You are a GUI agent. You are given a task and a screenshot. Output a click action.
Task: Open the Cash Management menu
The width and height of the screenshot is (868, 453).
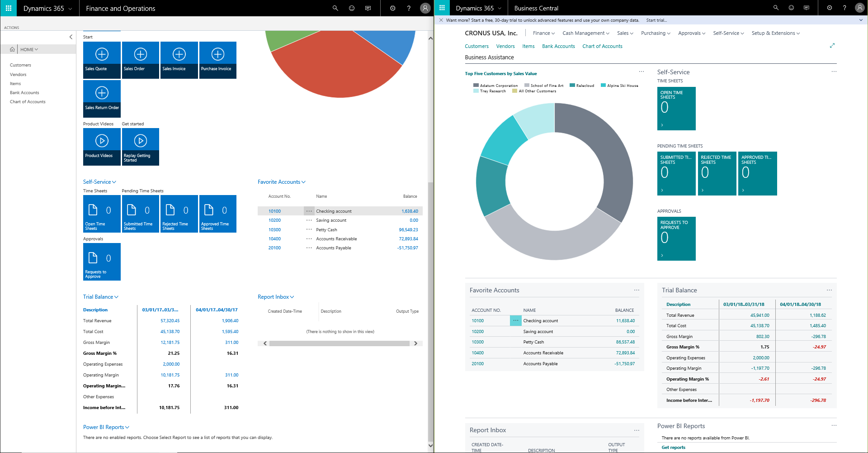586,33
